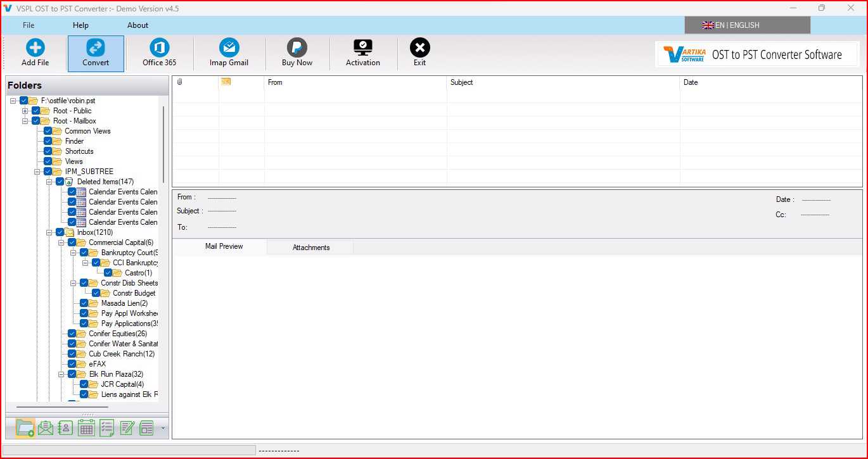Viewport: 868px width, 459px height.
Task: Uncheck the F:\ostfile\robin.pst root checkbox
Action: pos(24,101)
